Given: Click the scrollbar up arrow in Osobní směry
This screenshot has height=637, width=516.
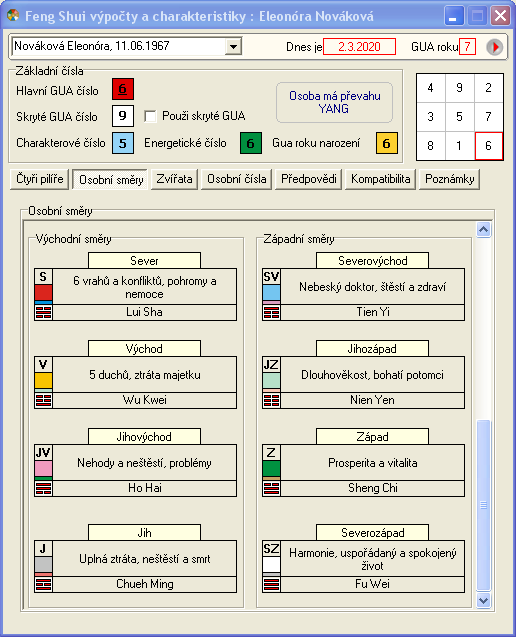Looking at the screenshot, I should point(483,230).
